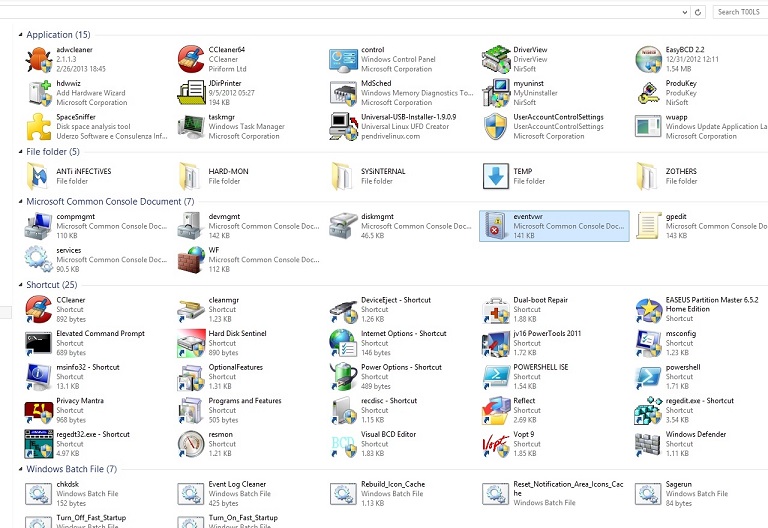
Task: Click the 'Rebuild_Icon_Cache' file name
Action: [393, 484]
